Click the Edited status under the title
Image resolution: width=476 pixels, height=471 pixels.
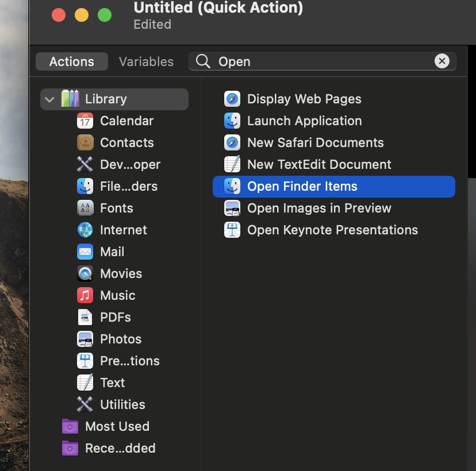click(152, 24)
